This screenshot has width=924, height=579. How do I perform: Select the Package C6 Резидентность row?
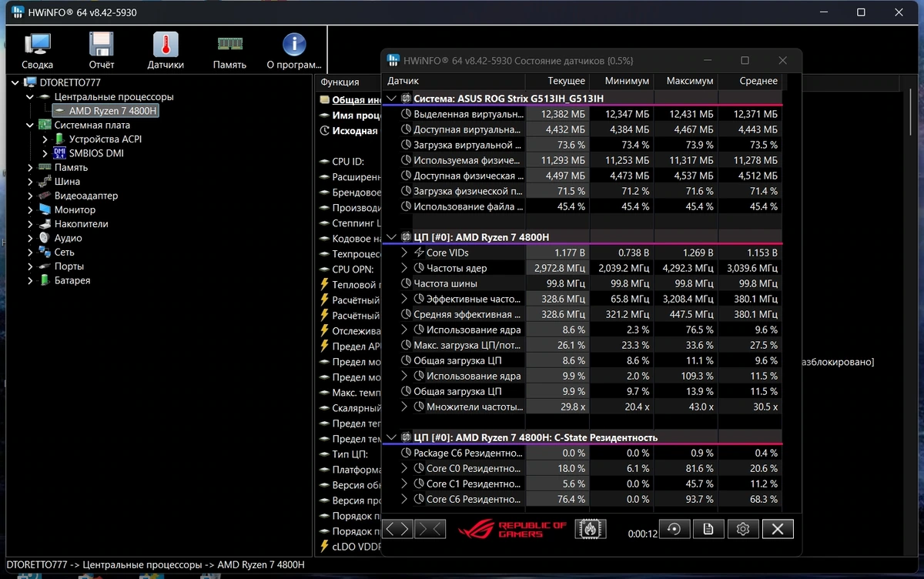(583, 453)
